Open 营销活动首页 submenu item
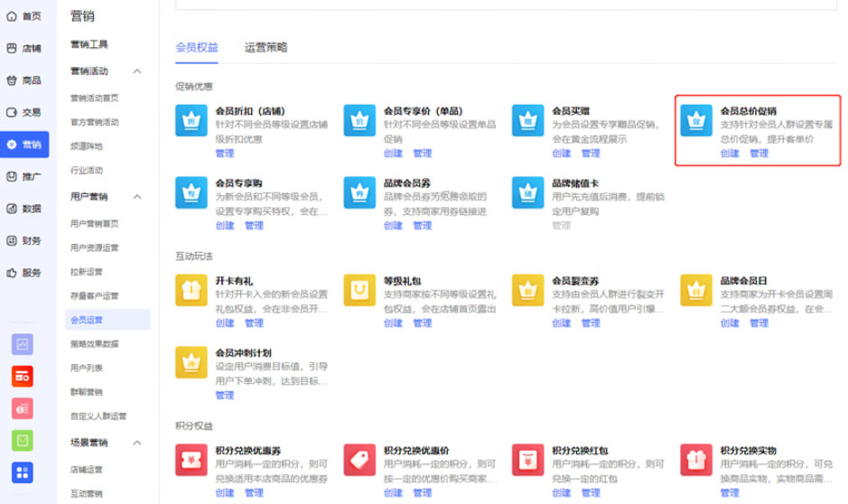Screen dimensions: 848x504 (95, 98)
